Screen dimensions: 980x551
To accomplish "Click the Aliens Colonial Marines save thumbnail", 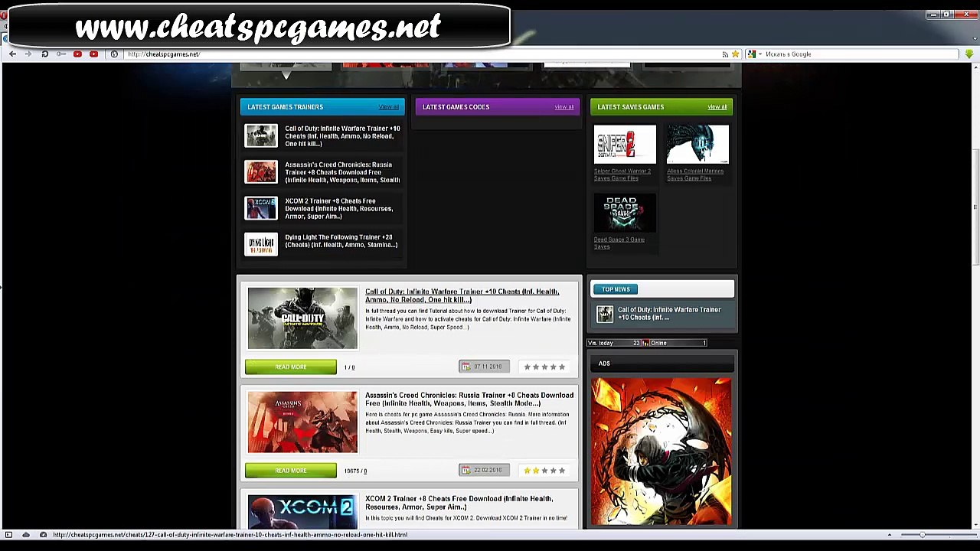I will click(697, 145).
